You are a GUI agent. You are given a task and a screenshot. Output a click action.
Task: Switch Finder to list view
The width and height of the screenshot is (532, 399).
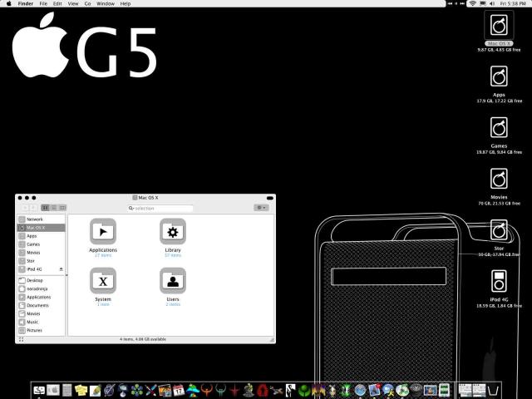point(53,208)
